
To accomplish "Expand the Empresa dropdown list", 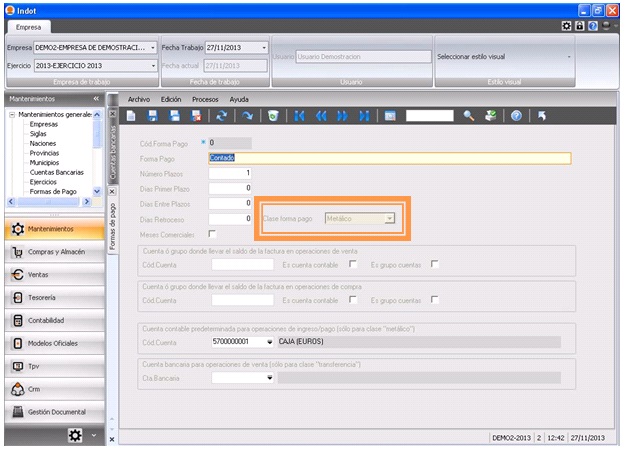I will point(153,47).
